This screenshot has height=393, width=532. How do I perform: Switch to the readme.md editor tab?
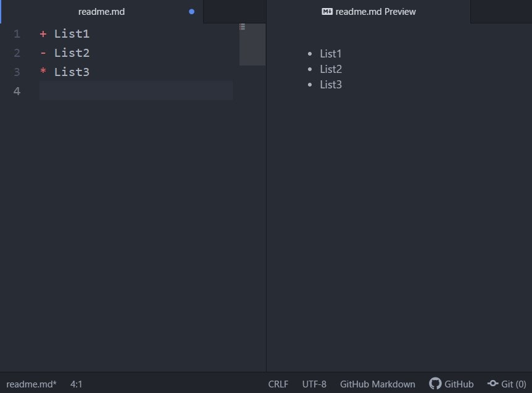click(x=101, y=12)
